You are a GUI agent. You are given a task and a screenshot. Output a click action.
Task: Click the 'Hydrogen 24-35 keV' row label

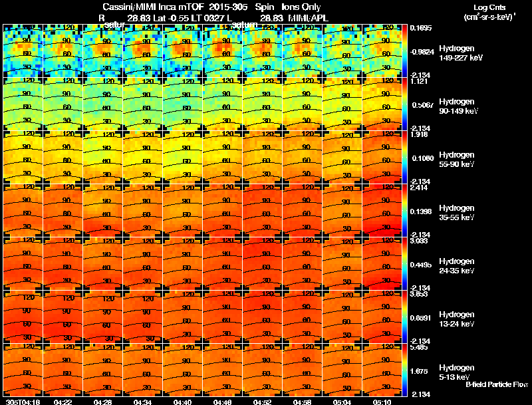pyautogui.click(x=457, y=266)
